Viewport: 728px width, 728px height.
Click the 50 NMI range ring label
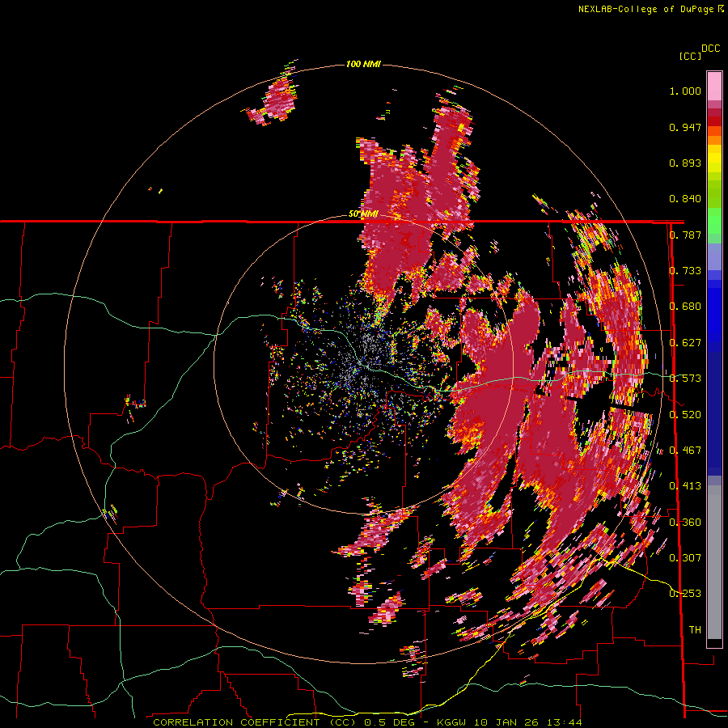[x=363, y=214]
